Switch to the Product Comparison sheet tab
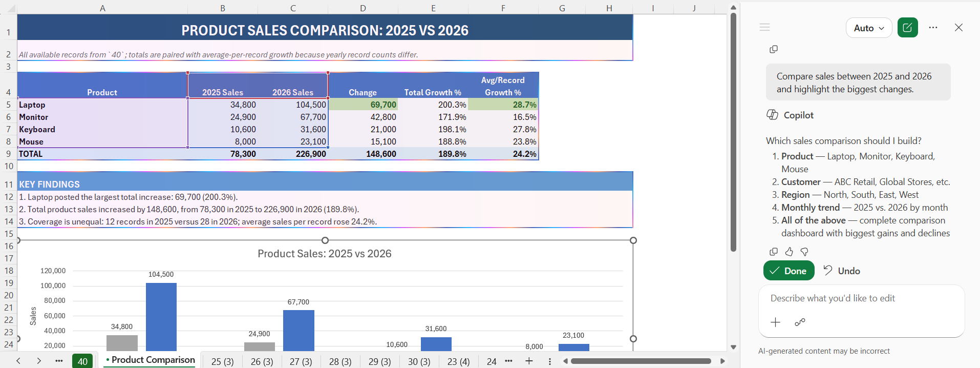980x368 pixels. point(150,360)
